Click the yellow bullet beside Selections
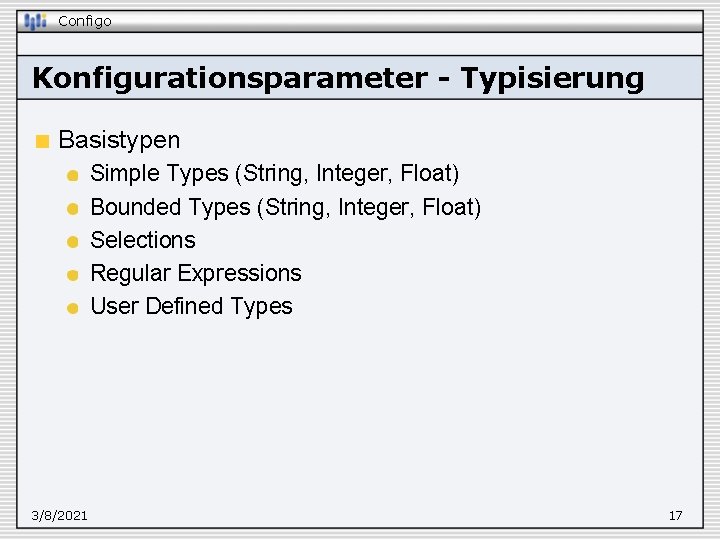Screen dimensions: 720x540 click(72, 242)
